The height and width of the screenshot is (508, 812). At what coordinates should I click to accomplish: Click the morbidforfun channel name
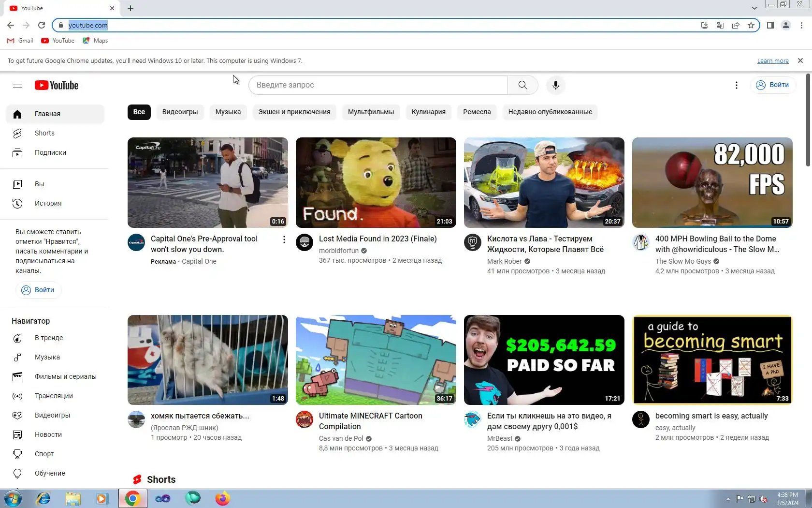tap(339, 251)
